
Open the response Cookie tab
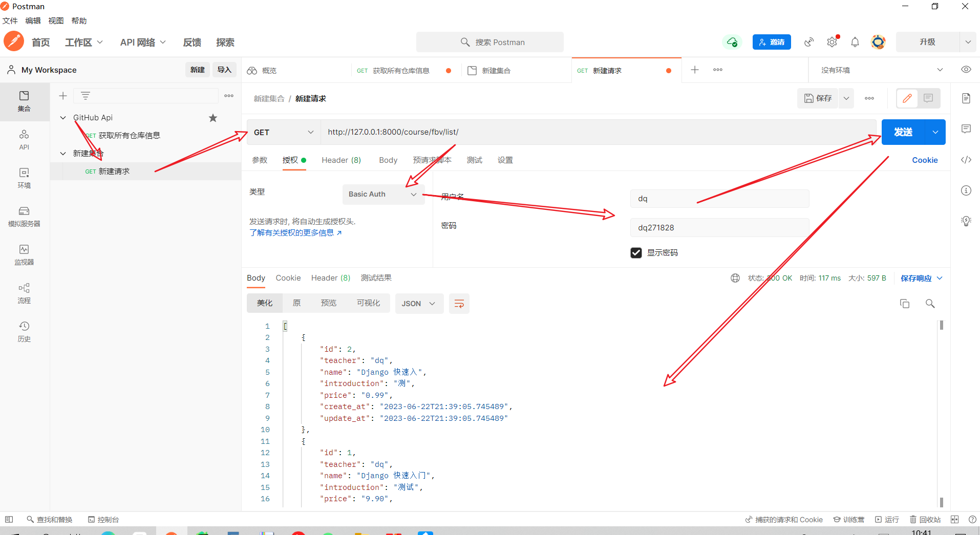288,278
